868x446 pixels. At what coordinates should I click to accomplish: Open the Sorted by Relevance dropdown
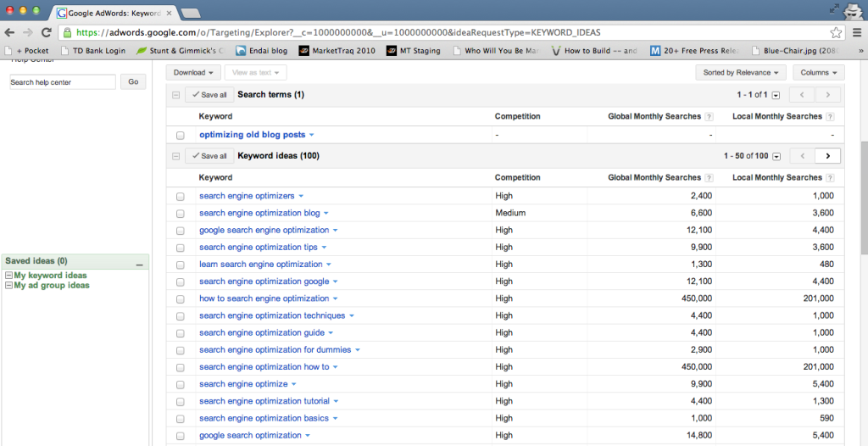tap(741, 73)
